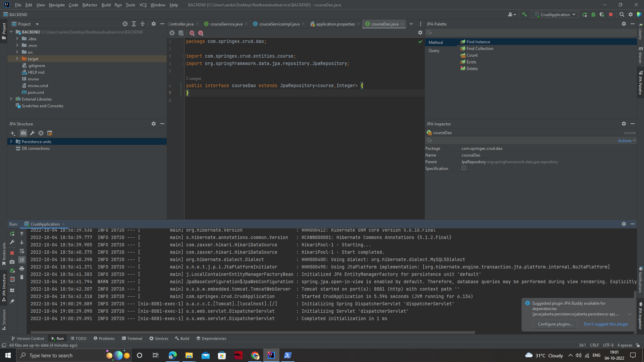The height and width of the screenshot is (362, 644).
Task: Click Don't suggest this plugin link
Action: tap(606, 324)
